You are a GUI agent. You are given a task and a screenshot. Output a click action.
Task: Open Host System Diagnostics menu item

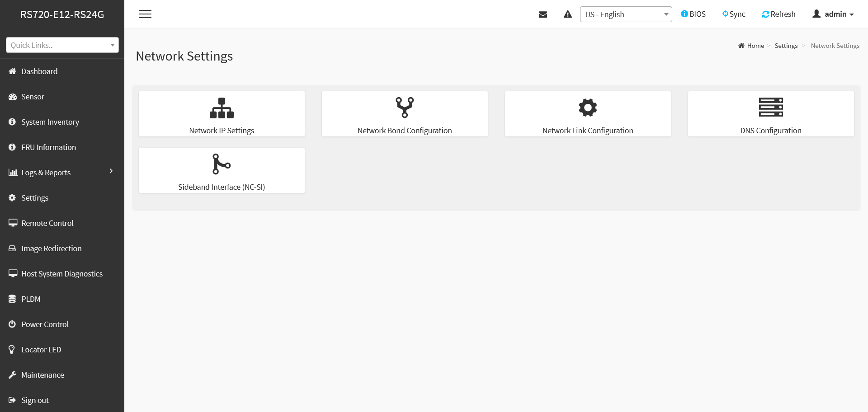(x=62, y=274)
